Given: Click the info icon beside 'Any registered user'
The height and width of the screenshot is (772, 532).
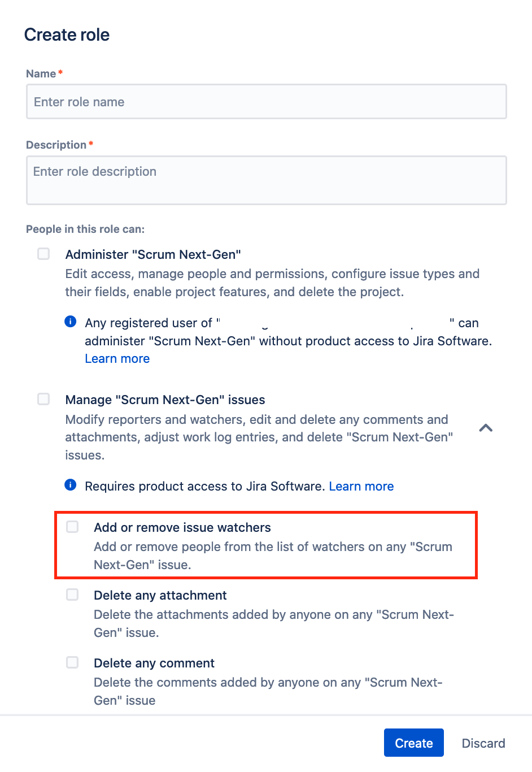Looking at the screenshot, I should 71,322.
